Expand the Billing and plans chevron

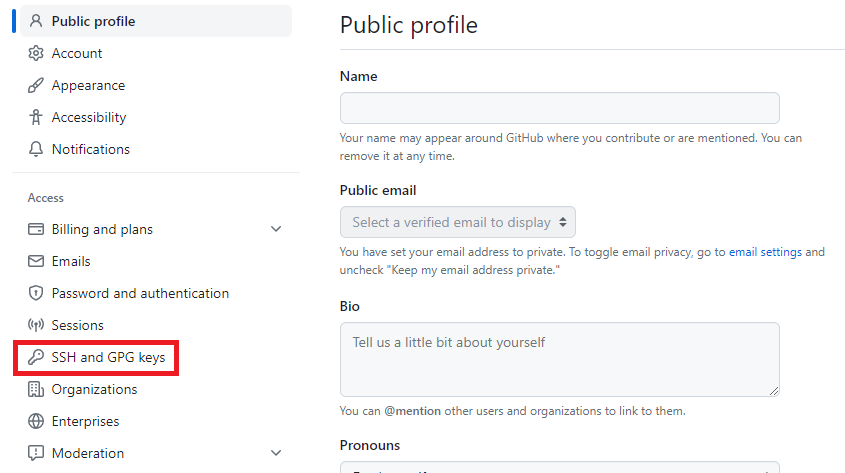(x=277, y=229)
